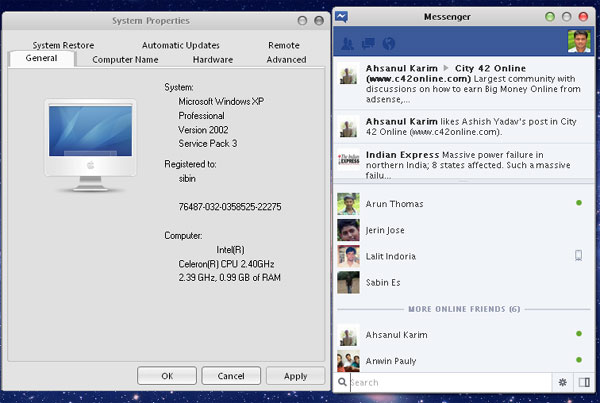Switch to the Computer Name tab
600x403 pixels.
[x=125, y=60]
